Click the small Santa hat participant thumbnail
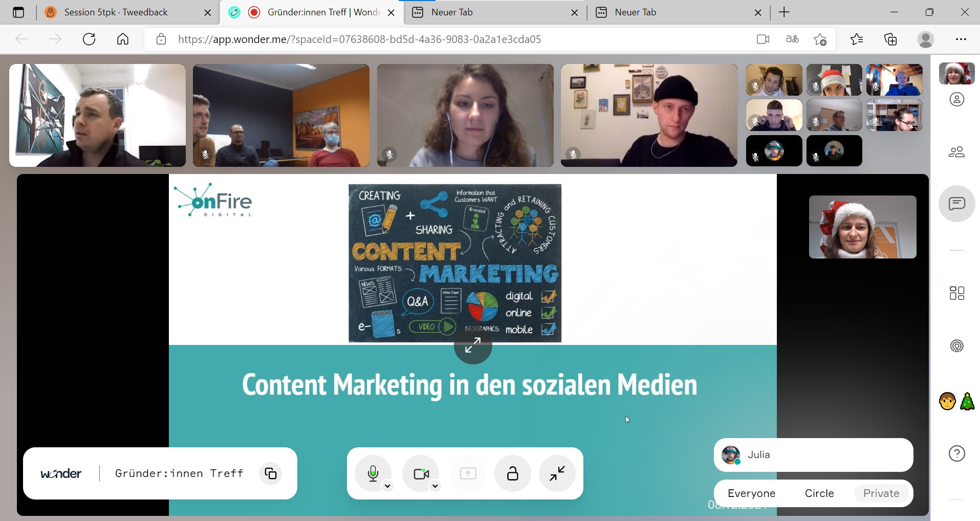The width and height of the screenshot is (980, 521). click(834, 80)
